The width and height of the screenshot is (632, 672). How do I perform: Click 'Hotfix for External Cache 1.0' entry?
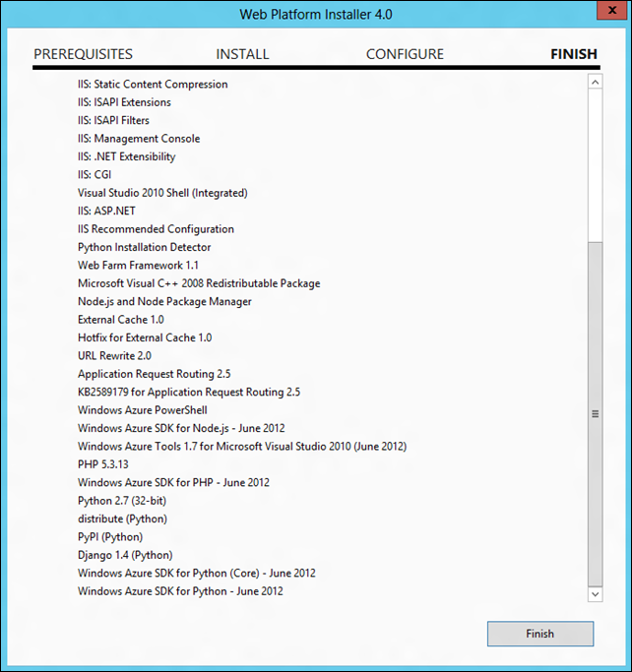[145, 337]
